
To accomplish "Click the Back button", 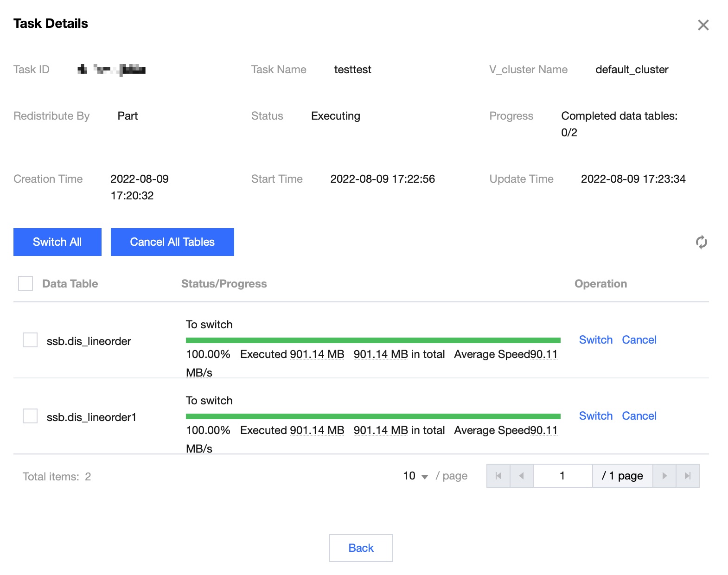I will [x=361, y=548].
